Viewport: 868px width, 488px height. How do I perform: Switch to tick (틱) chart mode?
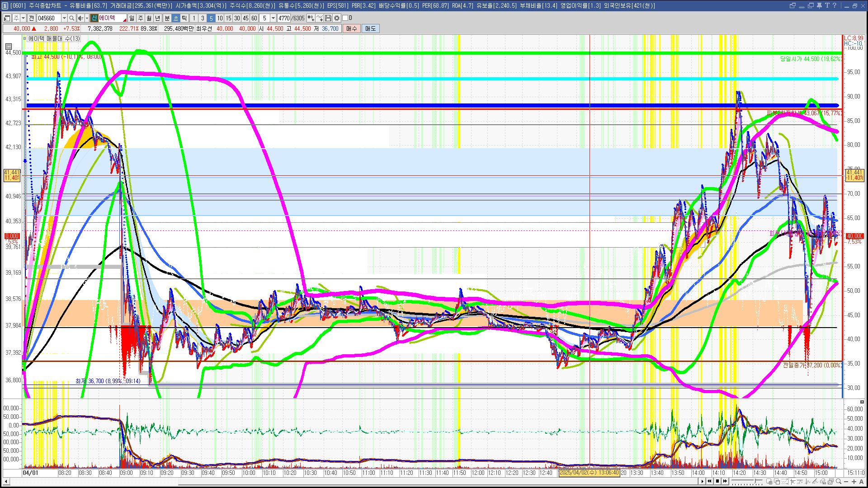point(184,18)
